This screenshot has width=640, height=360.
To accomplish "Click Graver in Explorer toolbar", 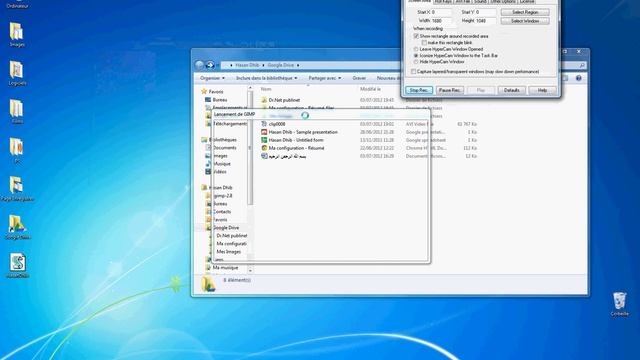I will coord(359,78).
